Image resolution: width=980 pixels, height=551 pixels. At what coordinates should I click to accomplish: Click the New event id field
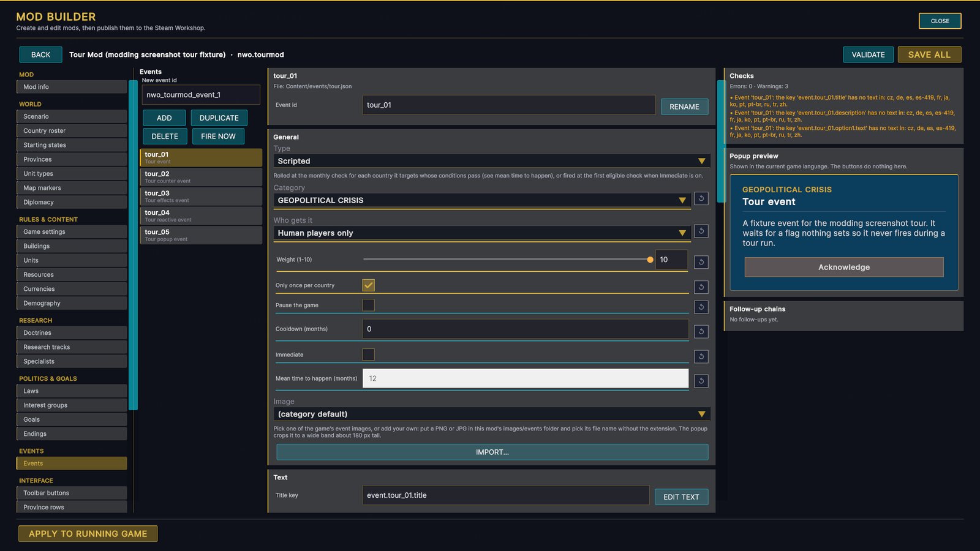tap(201, 95)
